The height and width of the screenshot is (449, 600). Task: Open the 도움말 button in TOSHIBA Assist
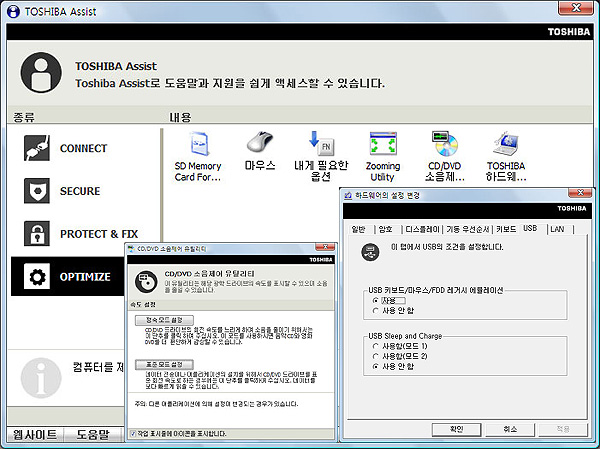tap(93, 435)
